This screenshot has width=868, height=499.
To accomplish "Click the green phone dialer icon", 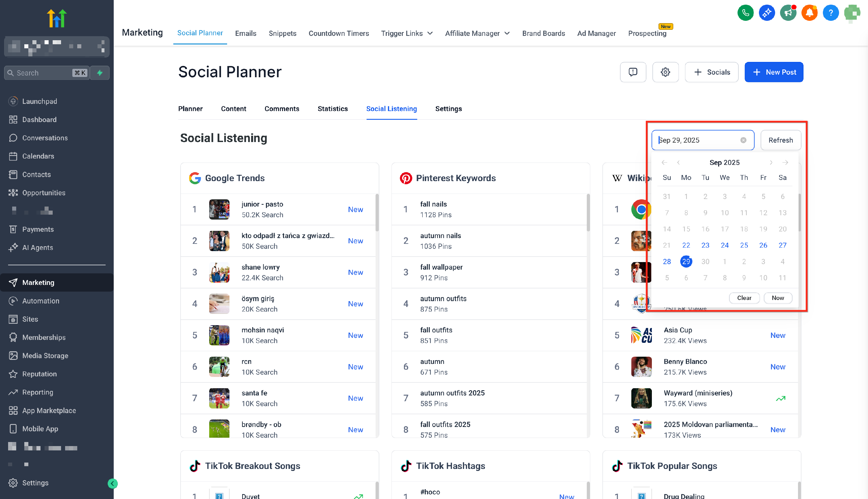I will tap(745, 13).
